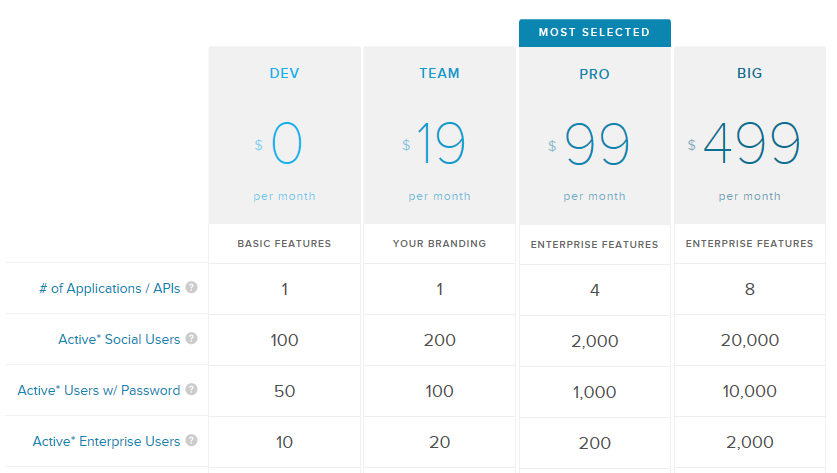
Task: Click help icon beside # of Applications / APIs
Action: pos(191,288)
